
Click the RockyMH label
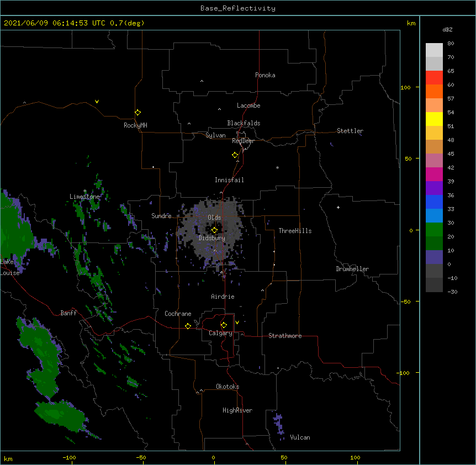pos(135,125)
